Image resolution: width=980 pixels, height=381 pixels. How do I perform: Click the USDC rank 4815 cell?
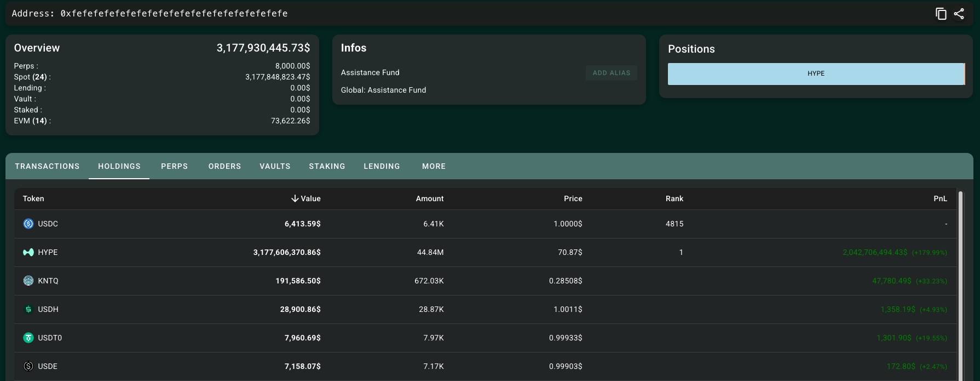(675, 224)
